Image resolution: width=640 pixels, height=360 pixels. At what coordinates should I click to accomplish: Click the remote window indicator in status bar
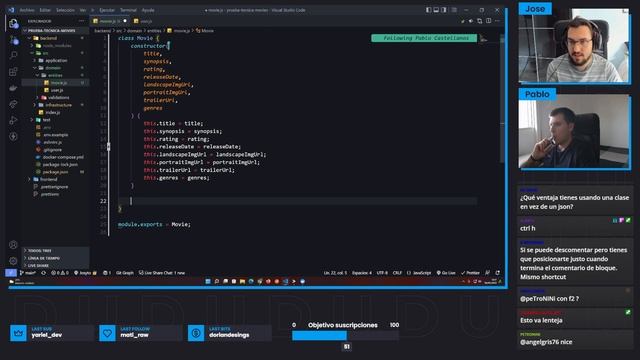(11, 273)
